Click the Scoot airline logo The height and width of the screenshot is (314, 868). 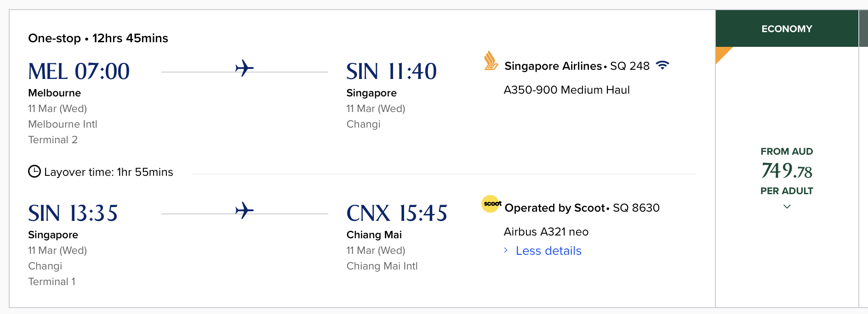491,204
